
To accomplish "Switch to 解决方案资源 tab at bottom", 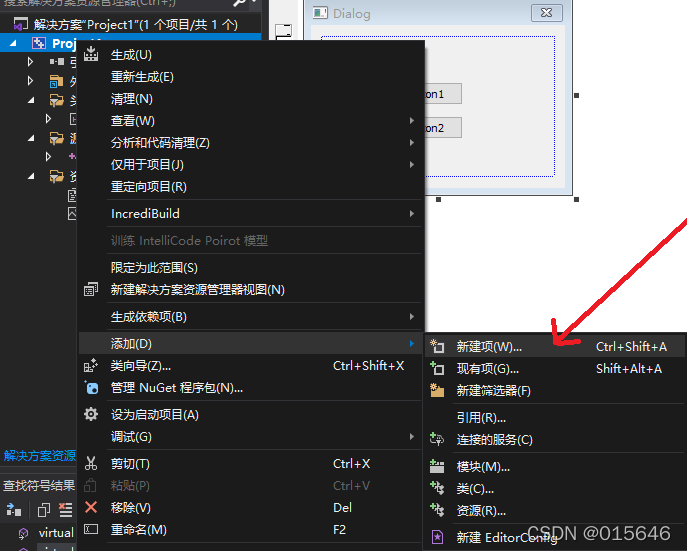I will point(39,456).
